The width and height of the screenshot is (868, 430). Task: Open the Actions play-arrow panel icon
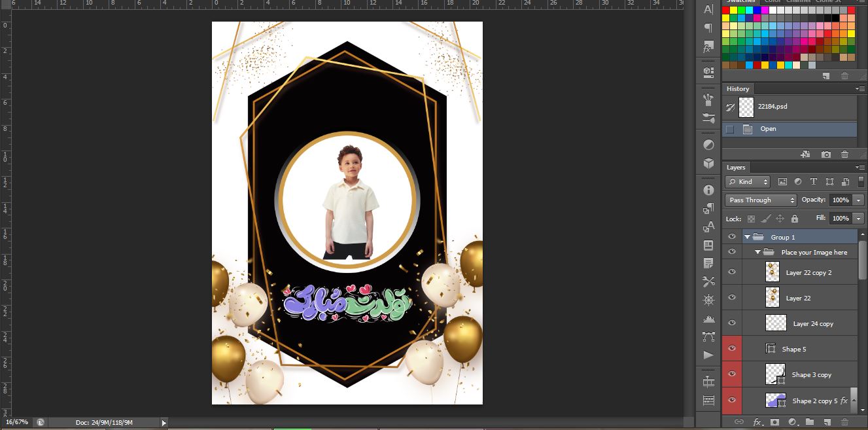coord(708,355)
